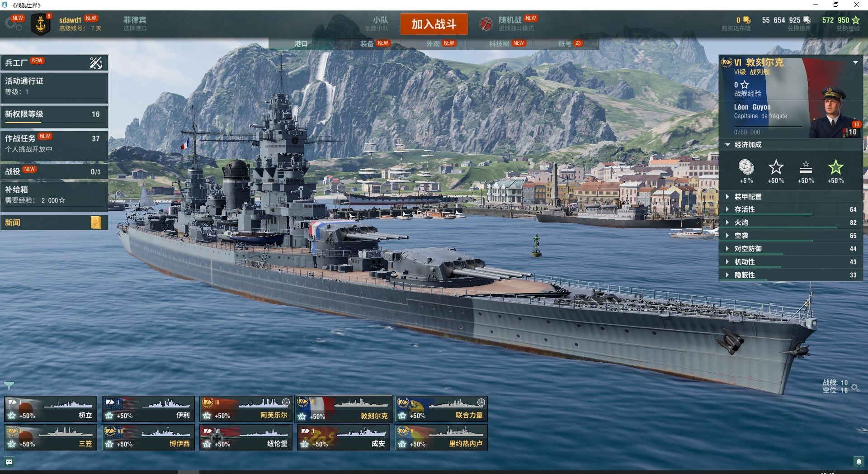This screenshot has width=868, height=474.
Task: Open carousel settings gear beside 战舰 count
Action: [x=855, y=388]
